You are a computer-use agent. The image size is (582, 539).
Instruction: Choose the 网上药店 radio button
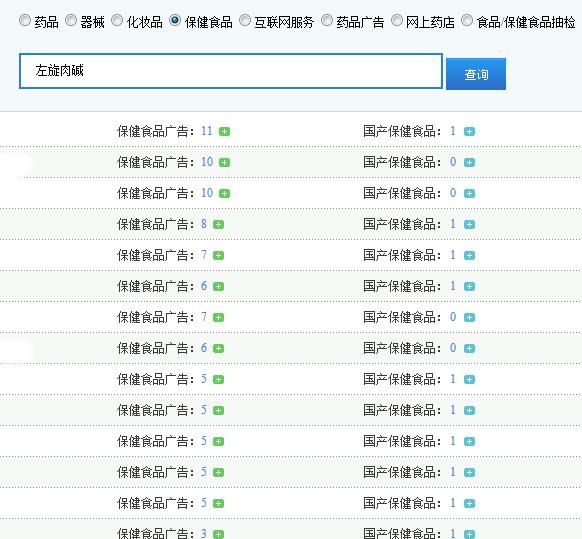[397, 20]
